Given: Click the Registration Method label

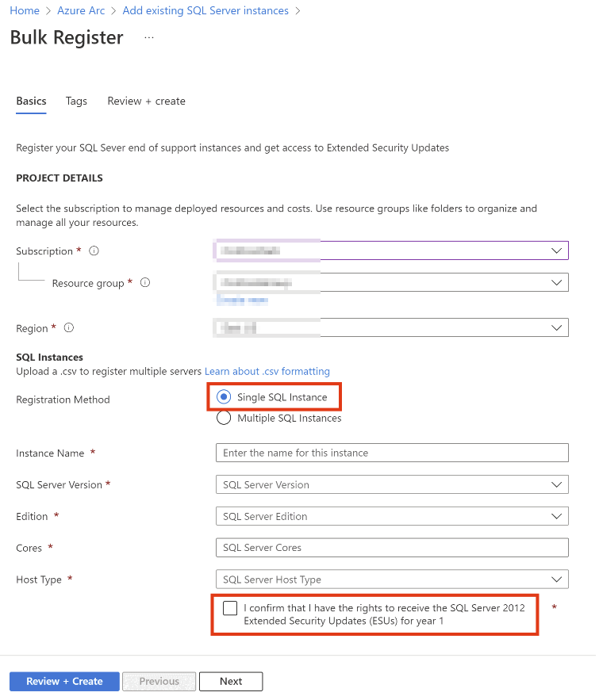Looking at the screenshot, I should click(63, 401).
